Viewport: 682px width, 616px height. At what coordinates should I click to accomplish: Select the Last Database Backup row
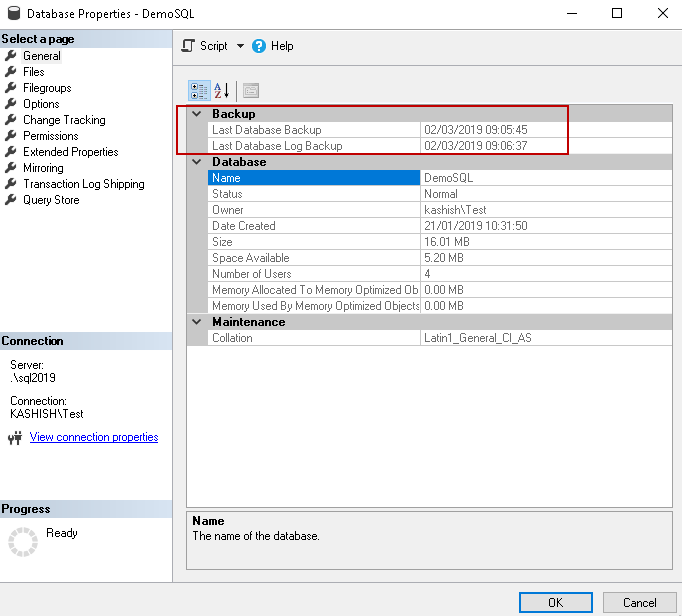tap(440, 130)
